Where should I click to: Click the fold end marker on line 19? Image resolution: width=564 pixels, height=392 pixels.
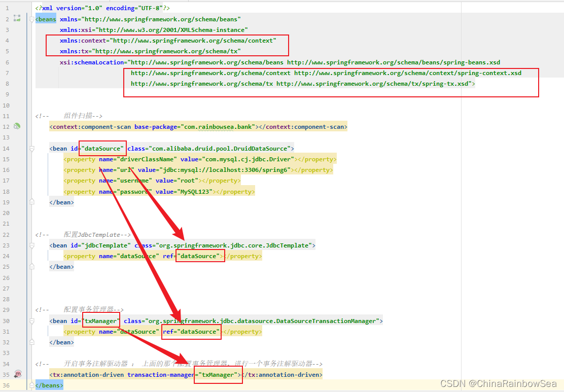coord(31,202)
